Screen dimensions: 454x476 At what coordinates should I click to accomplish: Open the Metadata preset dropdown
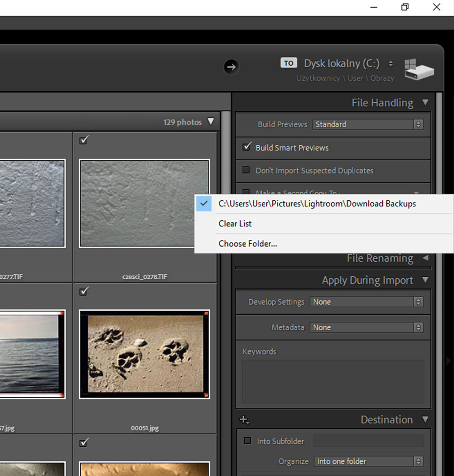pyautogui.click(x=366, y=327)
